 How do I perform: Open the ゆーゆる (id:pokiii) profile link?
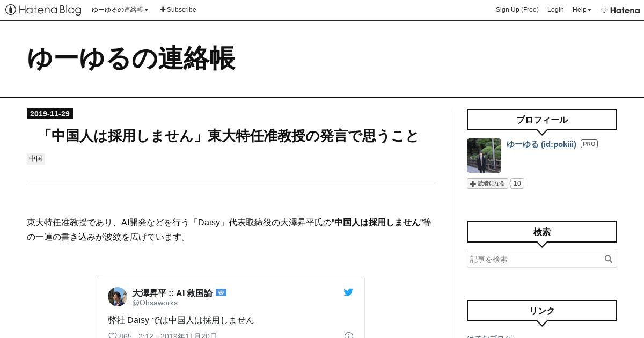[541, 144]
